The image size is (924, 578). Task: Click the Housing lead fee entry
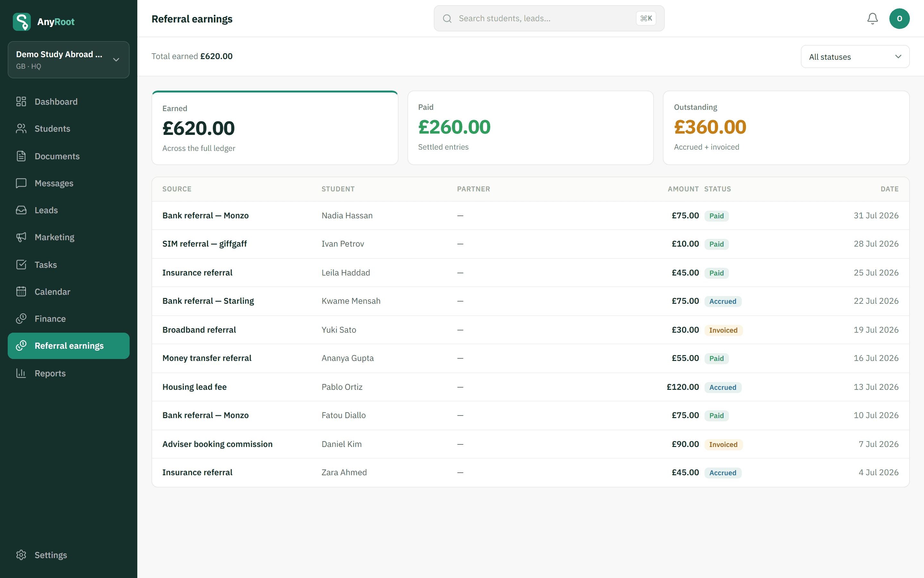(194, 387)
